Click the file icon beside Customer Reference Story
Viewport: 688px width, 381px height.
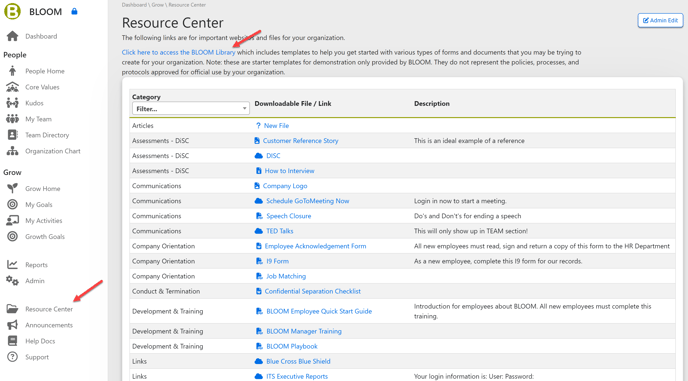pyautogui.click(x=257, y=140)
